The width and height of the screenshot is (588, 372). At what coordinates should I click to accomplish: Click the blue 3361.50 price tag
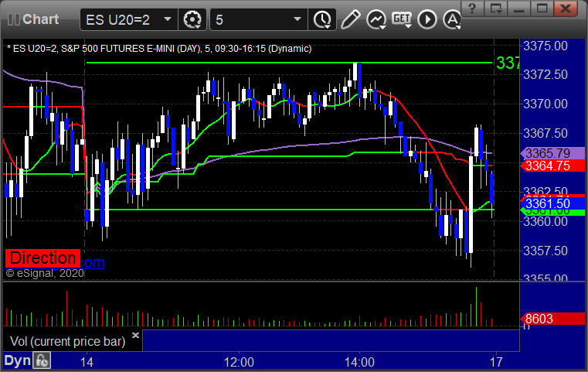[x=552, y=203]
